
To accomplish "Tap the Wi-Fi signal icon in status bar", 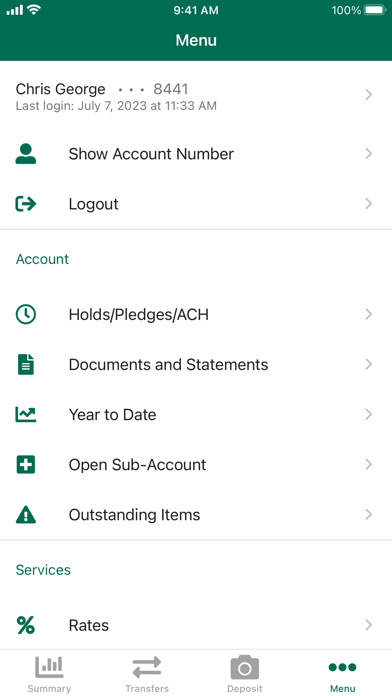I will coord(34,10).
